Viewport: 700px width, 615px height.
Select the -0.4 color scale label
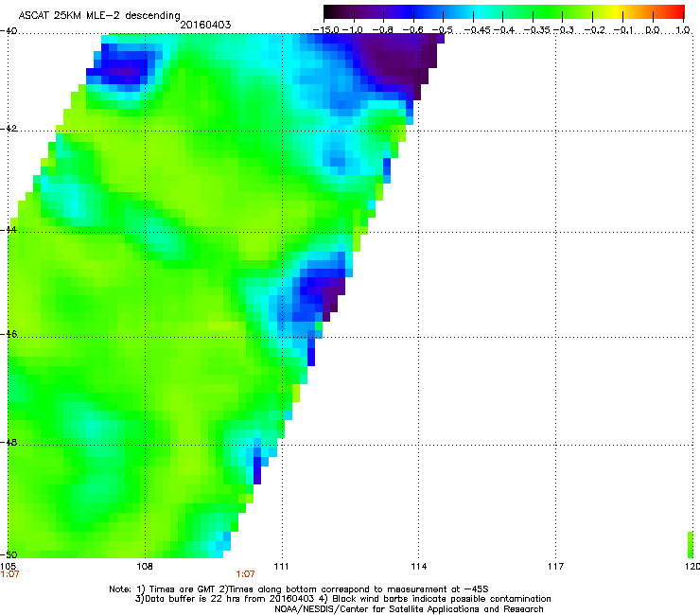(x=504, y=30)
